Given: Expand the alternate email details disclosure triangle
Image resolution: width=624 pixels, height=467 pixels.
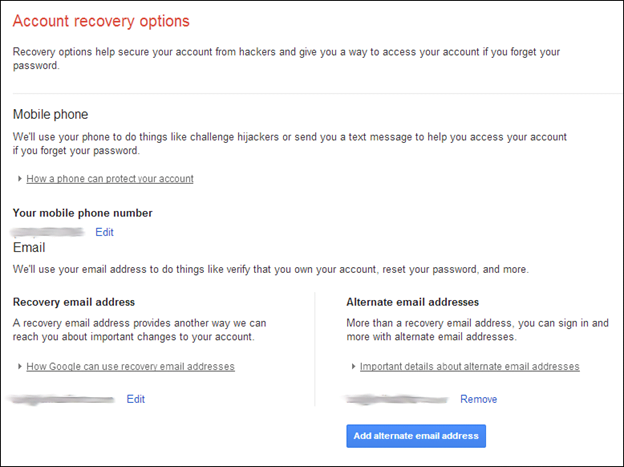Looking at the screenshot, I should pos(353,366).
